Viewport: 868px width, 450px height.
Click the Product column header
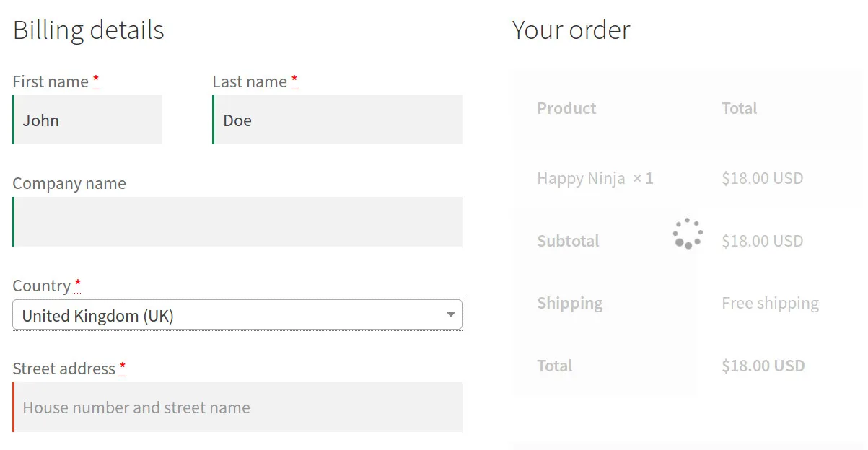click(566, 108)
